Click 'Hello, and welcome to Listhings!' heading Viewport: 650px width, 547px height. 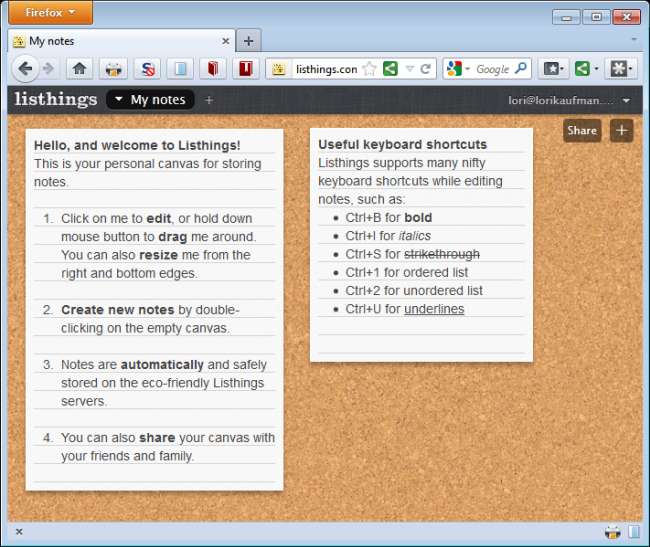[137, 145]
